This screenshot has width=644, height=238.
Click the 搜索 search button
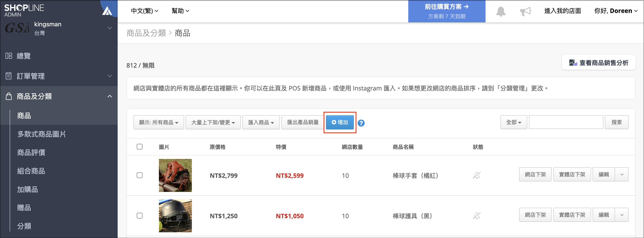coord(617,122)
